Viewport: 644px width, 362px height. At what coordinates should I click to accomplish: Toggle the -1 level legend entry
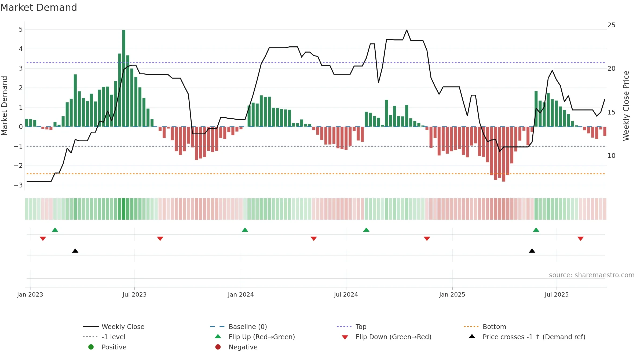[104, 337]
